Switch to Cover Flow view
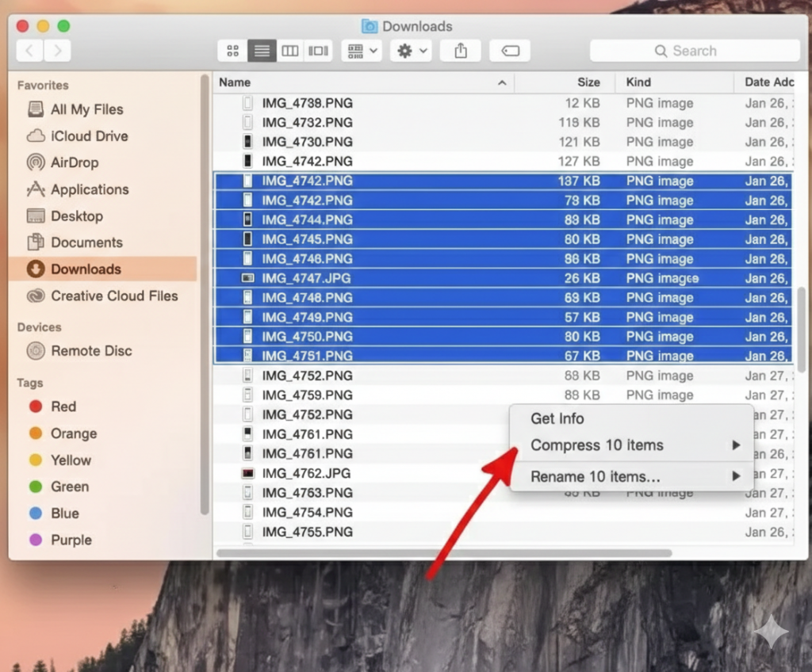Screen dimensions: 812x672 (x=319, y=51)
